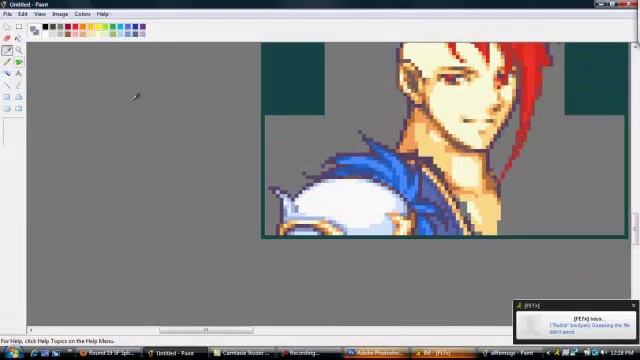This screenshot has width=640, height=360.
Task: Switch to the Round 19 SF taskbar window
Action: click(x=108, y=353)
